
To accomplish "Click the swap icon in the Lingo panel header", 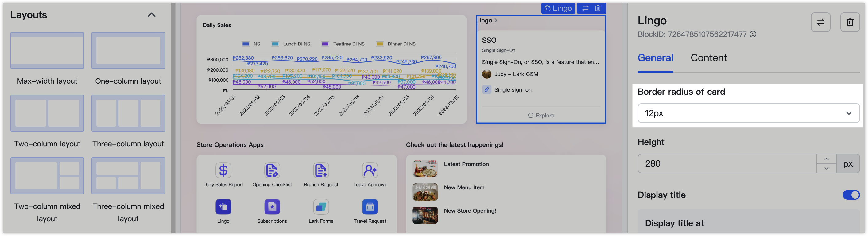I will [820, 22].
